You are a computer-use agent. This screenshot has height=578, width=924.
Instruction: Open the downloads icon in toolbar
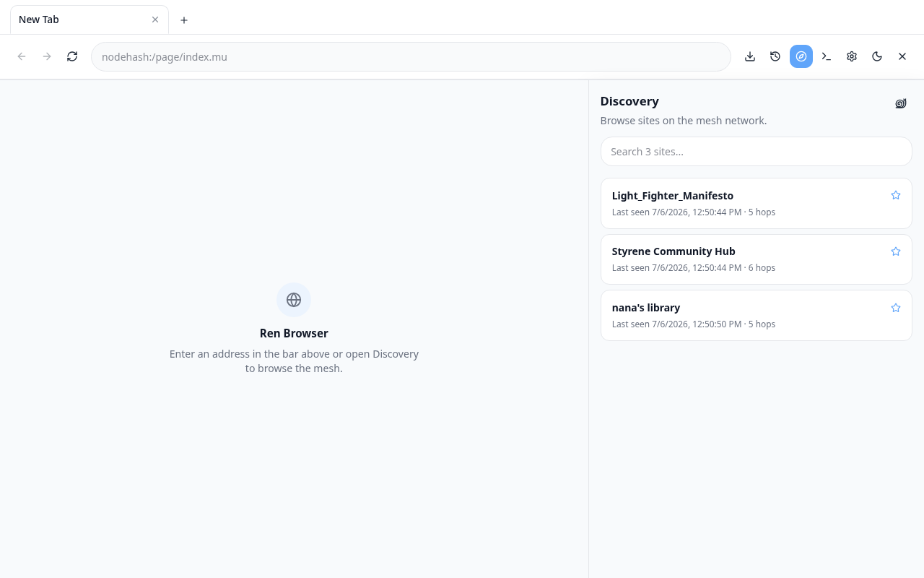[750, 56]
